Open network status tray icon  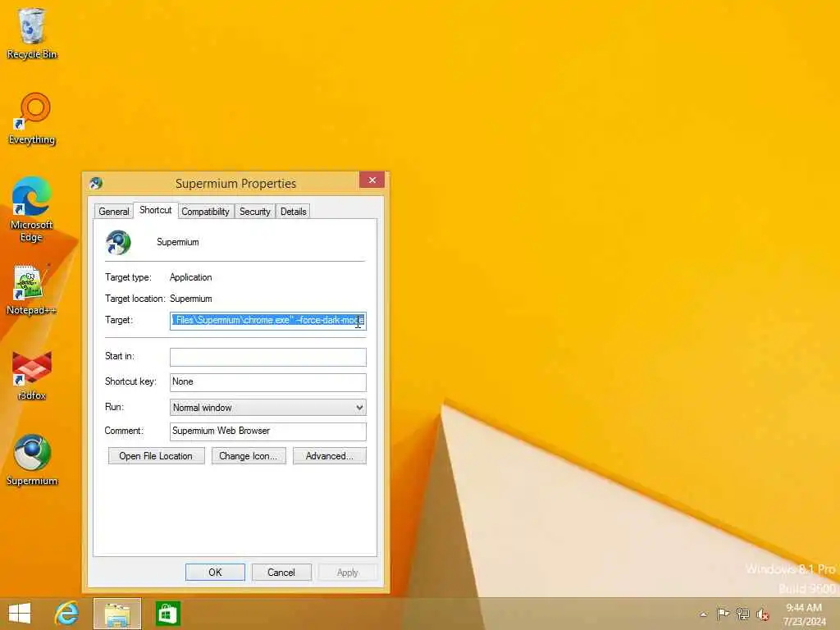coord(742,614)
